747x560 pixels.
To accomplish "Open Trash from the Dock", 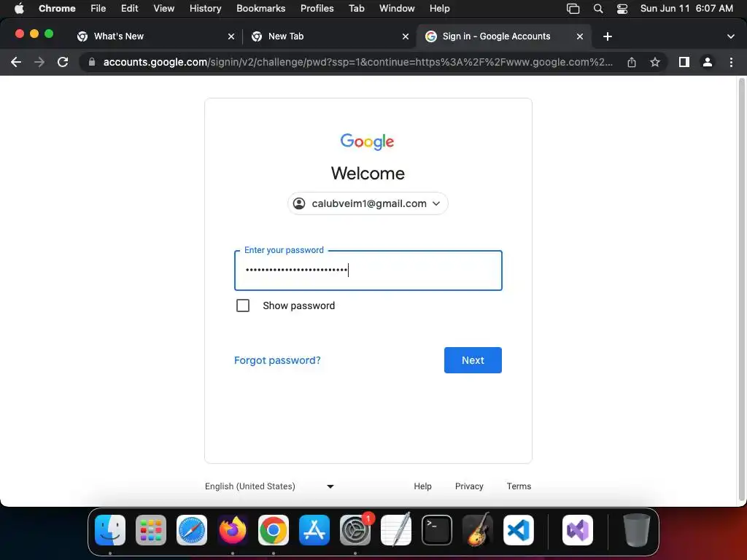I will pyautogui.click(x=636, y=530).
